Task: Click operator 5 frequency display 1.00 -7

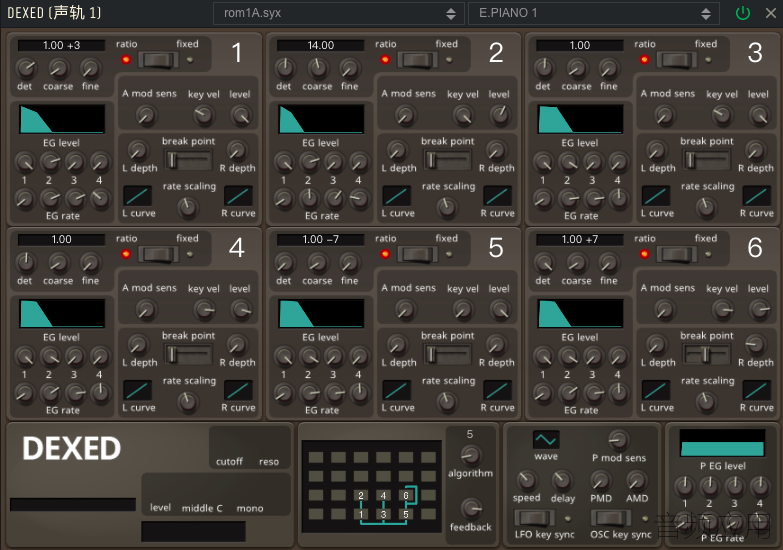Action: (x=321, y=239)
